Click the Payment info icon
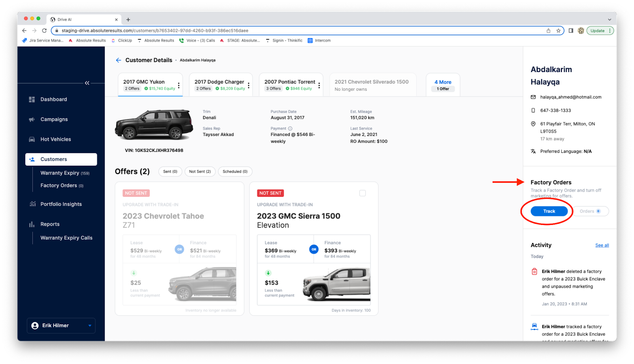 (290, 128)
